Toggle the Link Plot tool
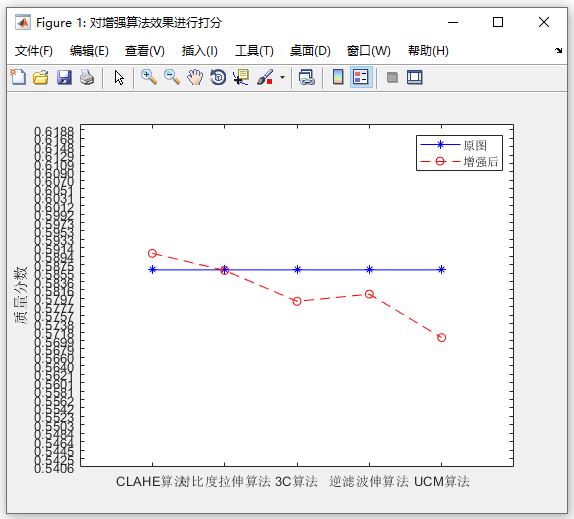Screen dimensions: 574x519 coord(306,77)
